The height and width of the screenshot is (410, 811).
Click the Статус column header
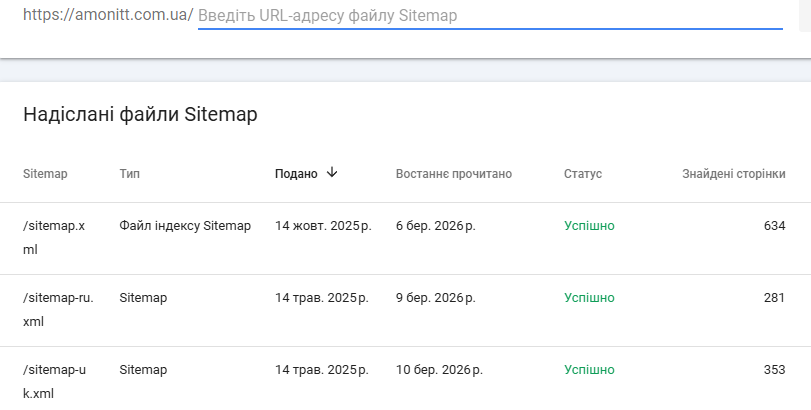click(x=583, y=174)
